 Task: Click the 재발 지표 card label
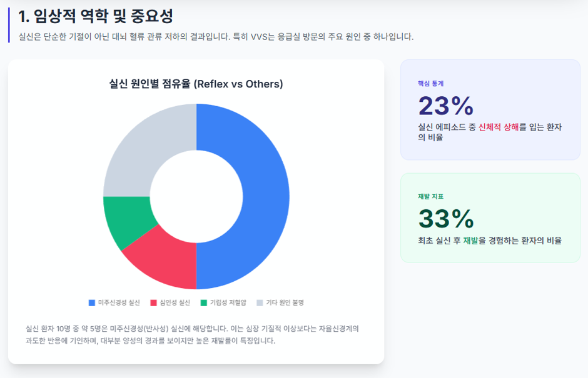click(431, 196)
